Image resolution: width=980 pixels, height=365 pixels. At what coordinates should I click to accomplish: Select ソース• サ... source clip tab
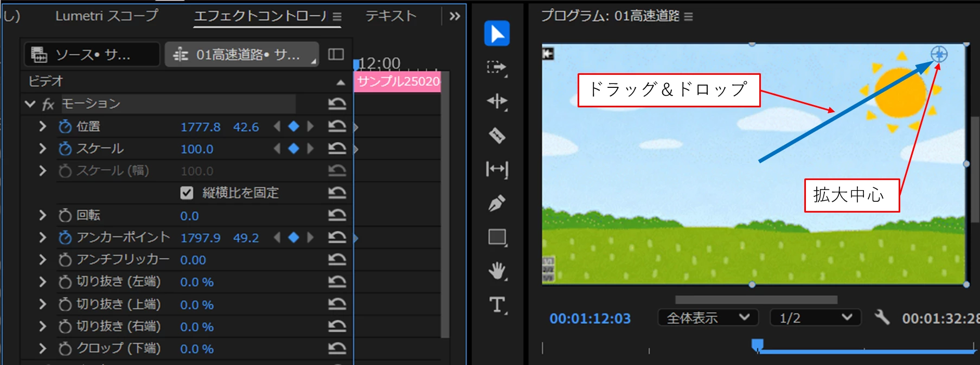[x=92, y=54]
